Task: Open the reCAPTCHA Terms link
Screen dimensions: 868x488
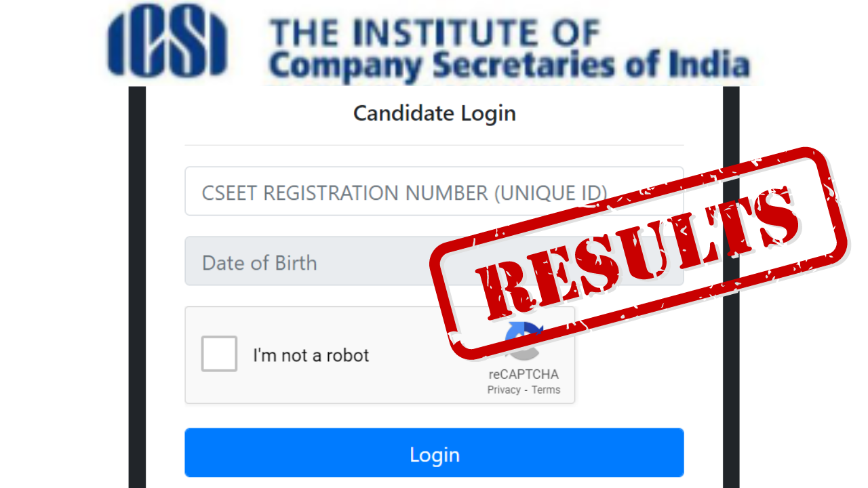Action: point(546,390)
